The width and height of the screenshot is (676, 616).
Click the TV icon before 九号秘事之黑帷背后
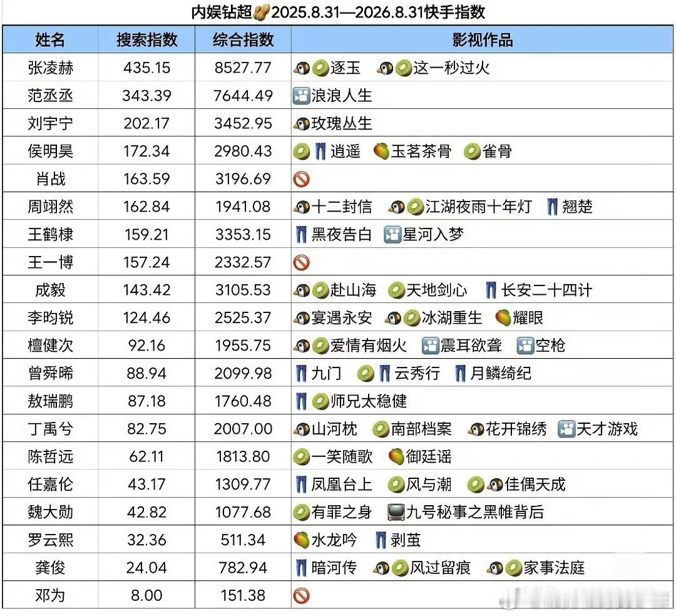(x=396, y=513)
